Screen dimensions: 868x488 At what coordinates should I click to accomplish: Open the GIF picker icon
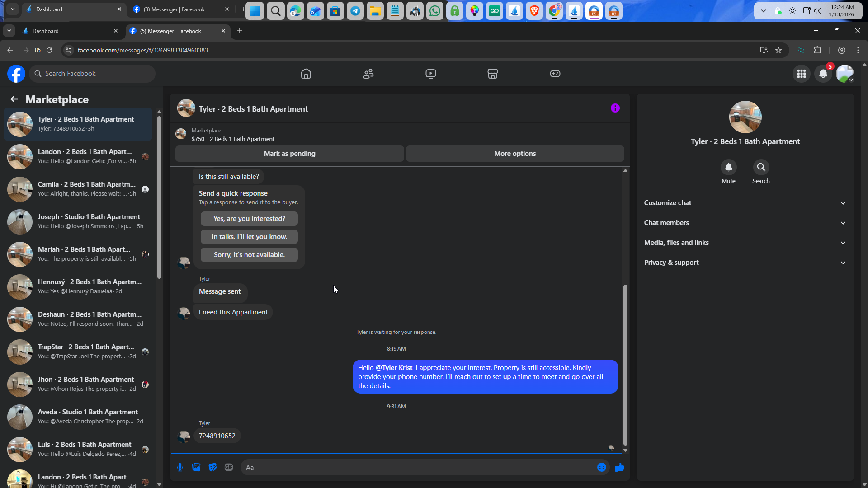pyautogui.click(x=229, y=467)
